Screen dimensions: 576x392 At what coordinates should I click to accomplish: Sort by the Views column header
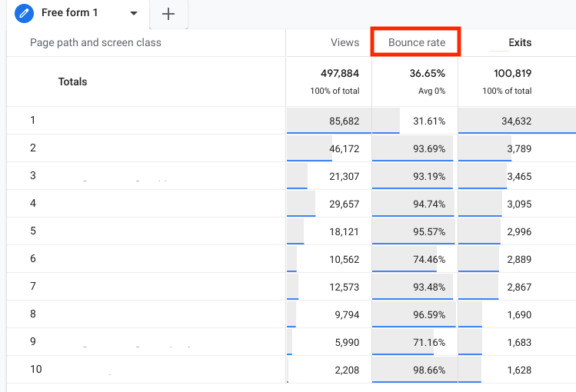pyautogui.click(x=345, y=42)
